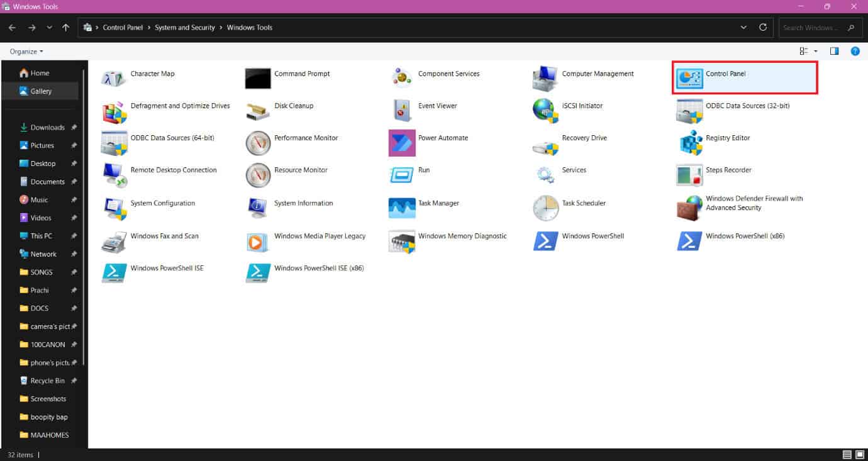Viewport: 868px width, 461px height.
Task: Open the Character Map icon
Action: (x=114, y=78)
